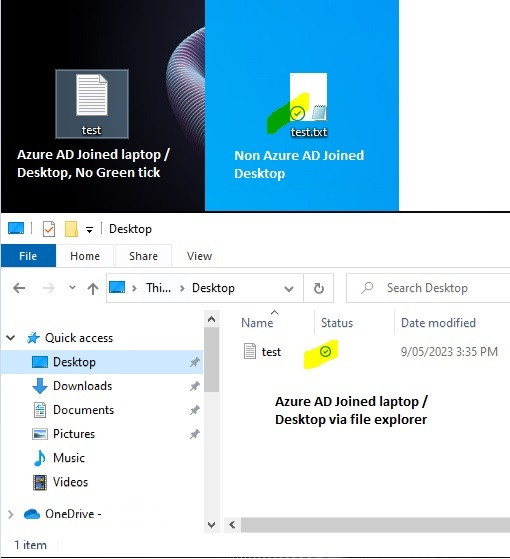The image size is (510, 559).
Task: Click the navigation pane scrollbar thumb
Action: click(x=212, y=359)
